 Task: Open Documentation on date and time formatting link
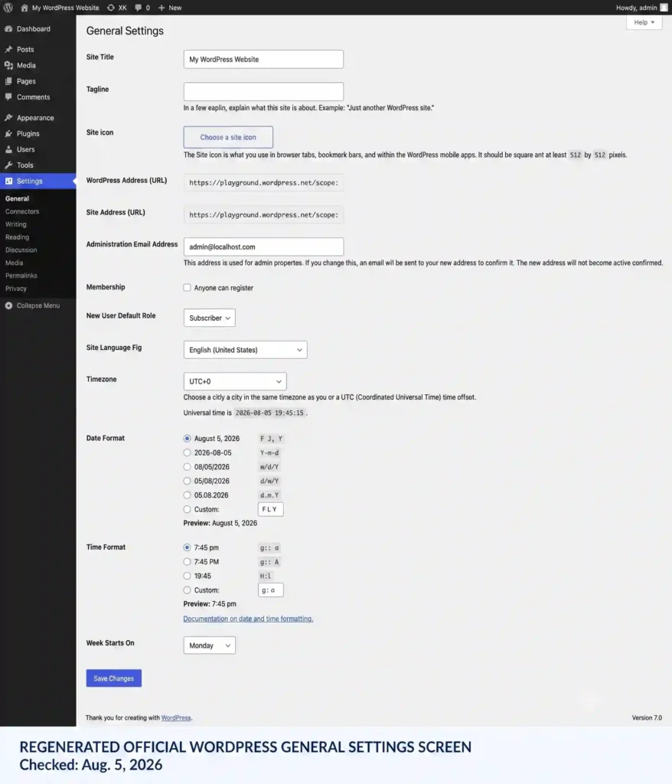[x=248, y=619]
